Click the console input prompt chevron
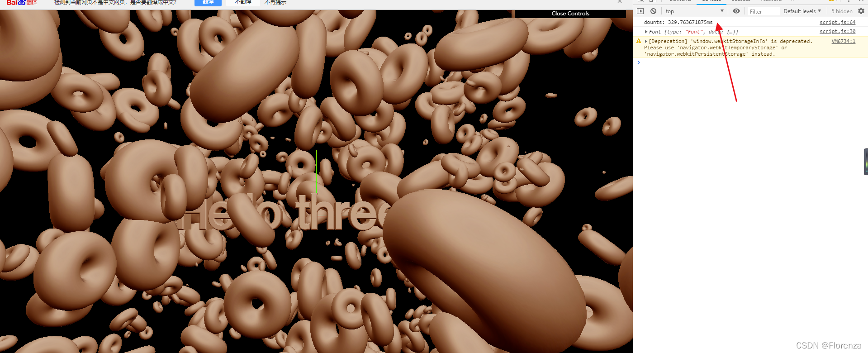Viewport: 868px width, 353px height. click(639, 62)
